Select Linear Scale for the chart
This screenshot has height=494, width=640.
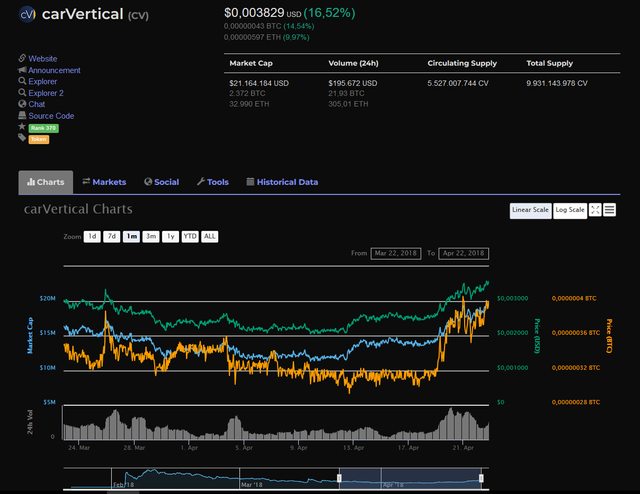click(x=531, y=211)
